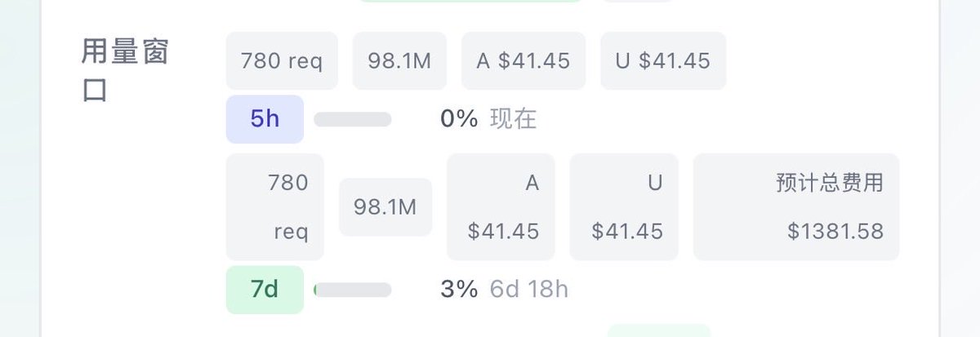Select the top-row 780 req chip
980x337 pixels.
tap(282, 61)
